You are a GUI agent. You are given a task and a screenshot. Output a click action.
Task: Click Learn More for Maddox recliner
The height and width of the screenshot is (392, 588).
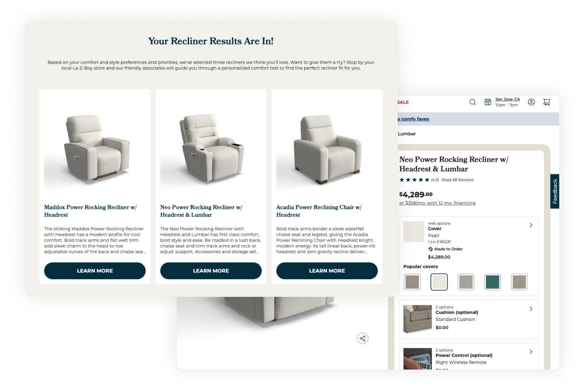coord(95,271)
